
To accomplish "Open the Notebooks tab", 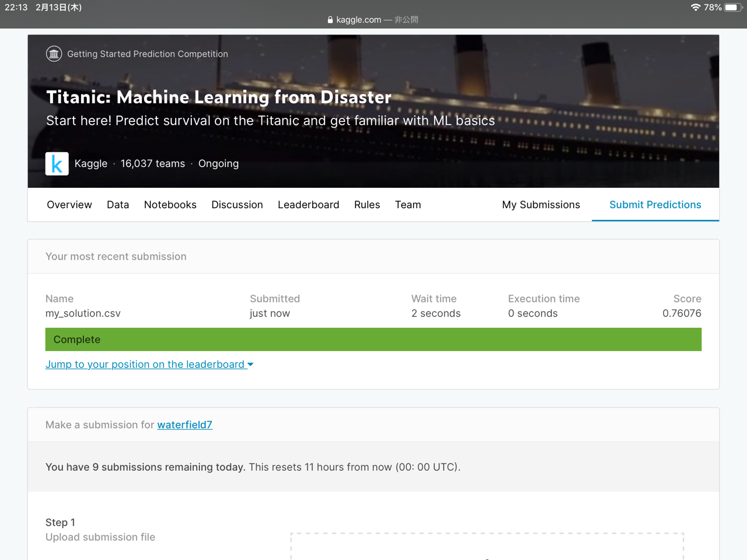I will (x=170, y=205).
